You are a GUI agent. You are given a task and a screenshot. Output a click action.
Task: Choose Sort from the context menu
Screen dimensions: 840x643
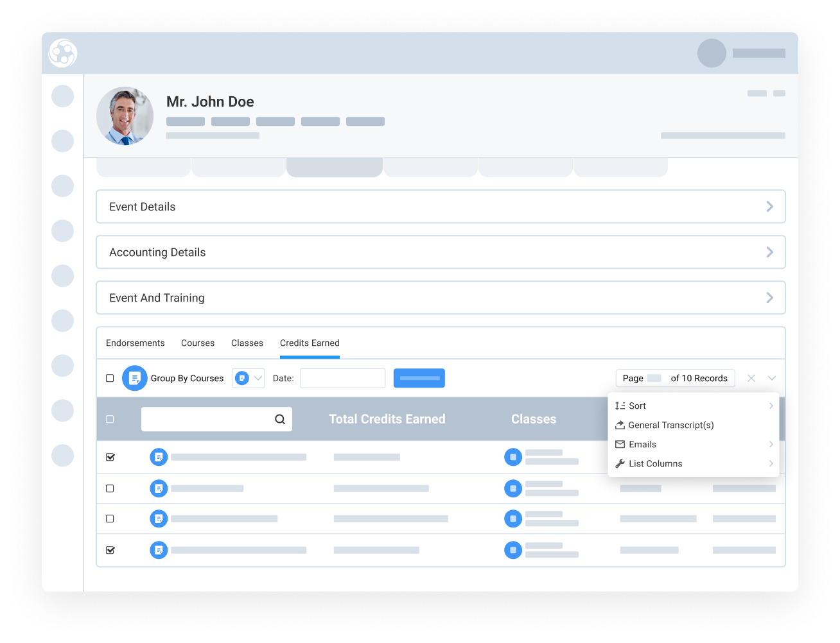[637, 406]
